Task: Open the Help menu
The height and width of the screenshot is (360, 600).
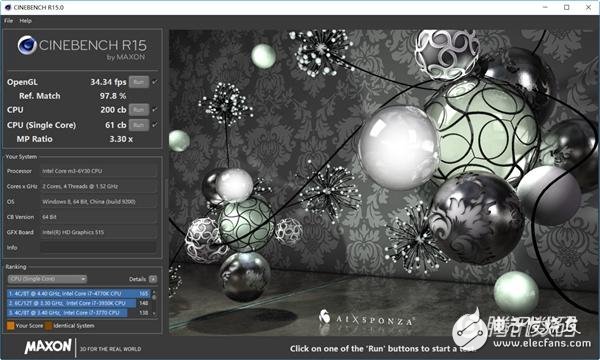Action: pyautogui.click(x=25, y=21)
